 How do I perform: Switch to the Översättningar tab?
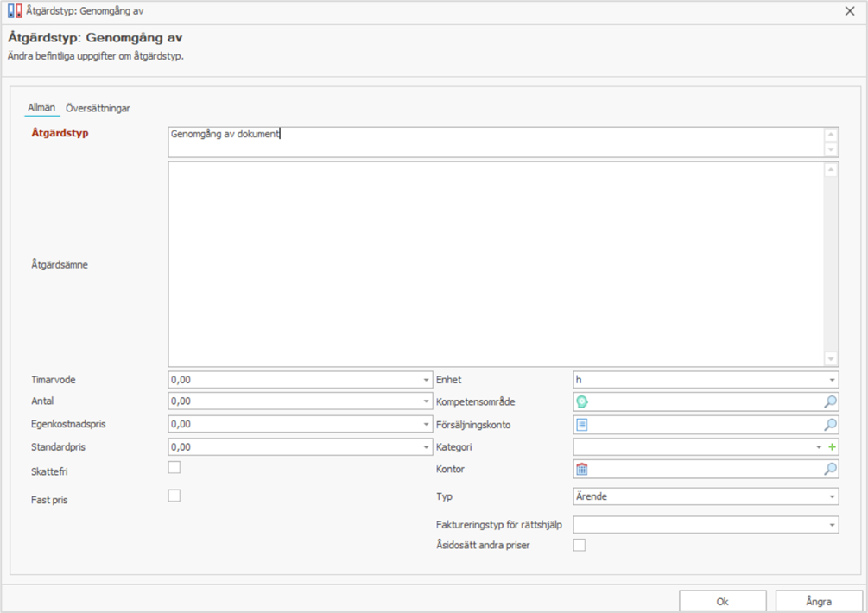[x=98, y=108]
